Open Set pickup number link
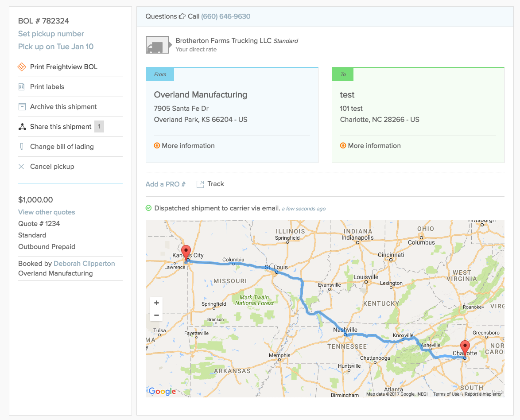 tap(51, 34)
